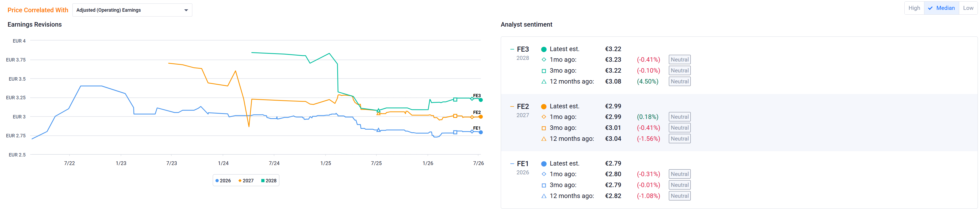Click the Neutral badge in FE2's 12 months ago row

click(x=680, y=139)
